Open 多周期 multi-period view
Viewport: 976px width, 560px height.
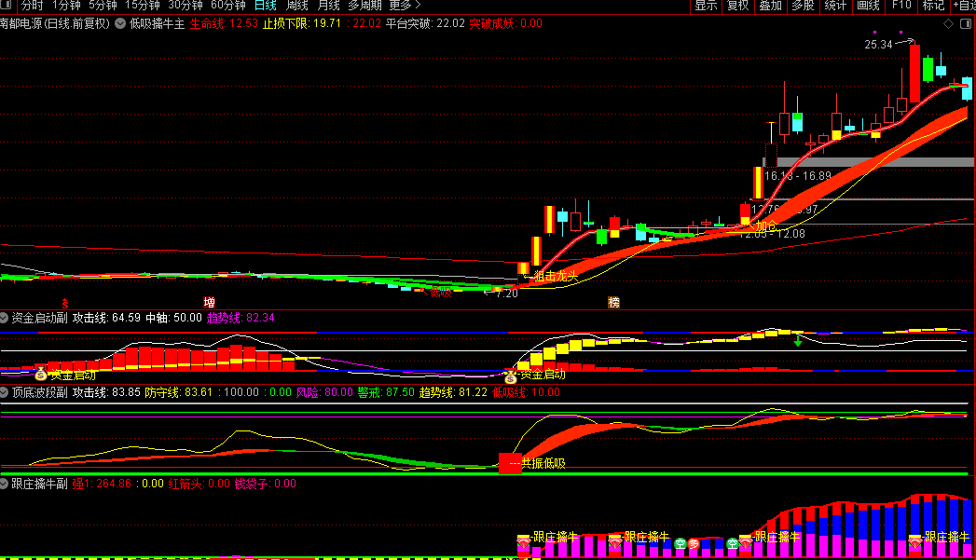(364, 6)
